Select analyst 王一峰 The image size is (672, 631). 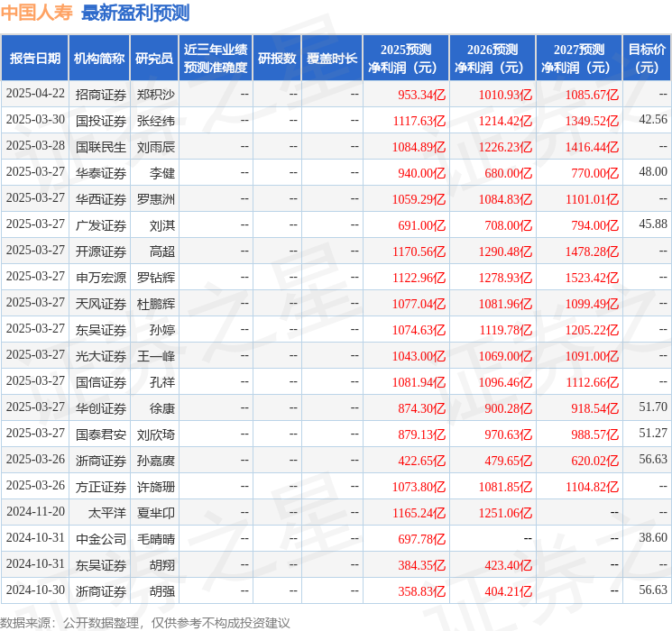coord(155,356)
